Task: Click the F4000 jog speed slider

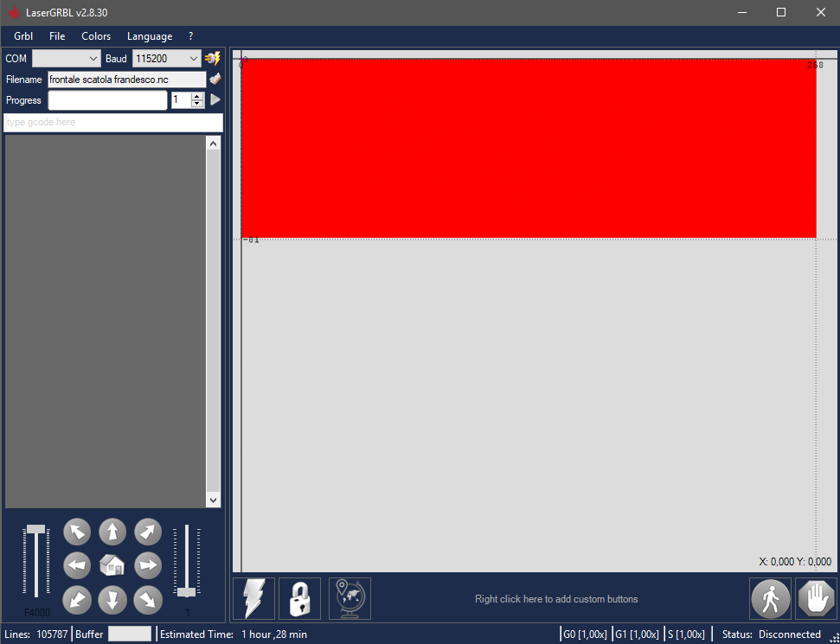Action: click(35, 562)
